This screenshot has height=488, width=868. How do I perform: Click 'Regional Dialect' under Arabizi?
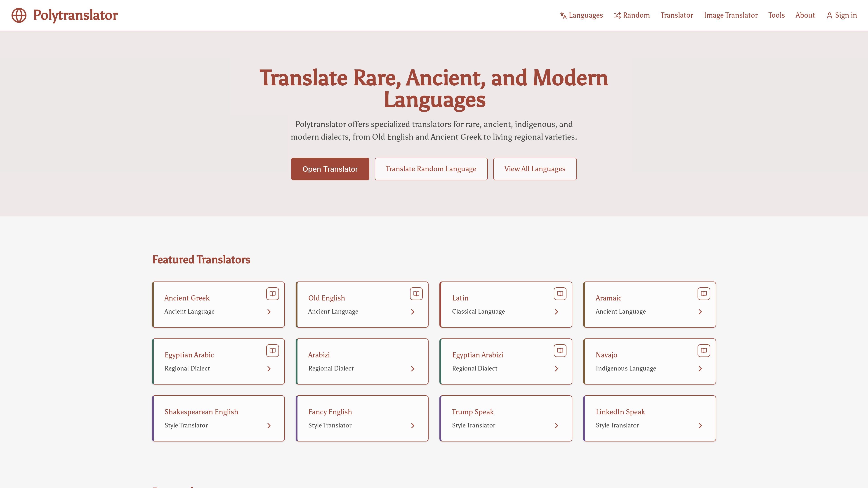coord(331,368)
